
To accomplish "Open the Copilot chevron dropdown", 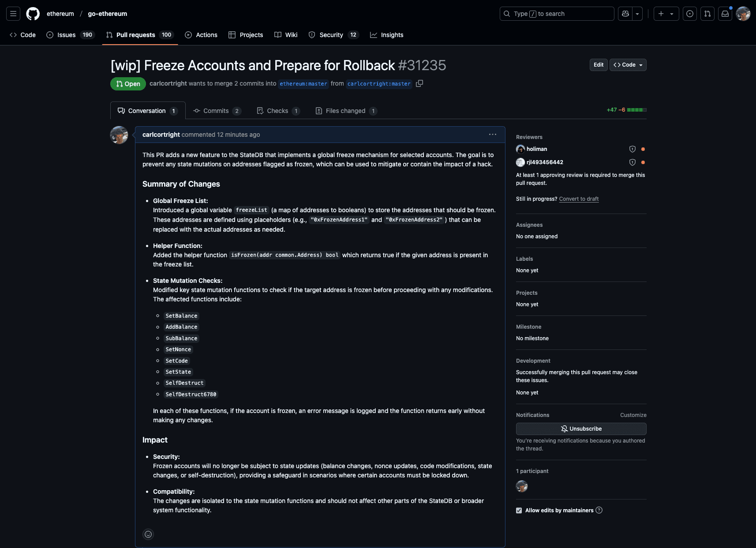I will [x=636, y=14].
